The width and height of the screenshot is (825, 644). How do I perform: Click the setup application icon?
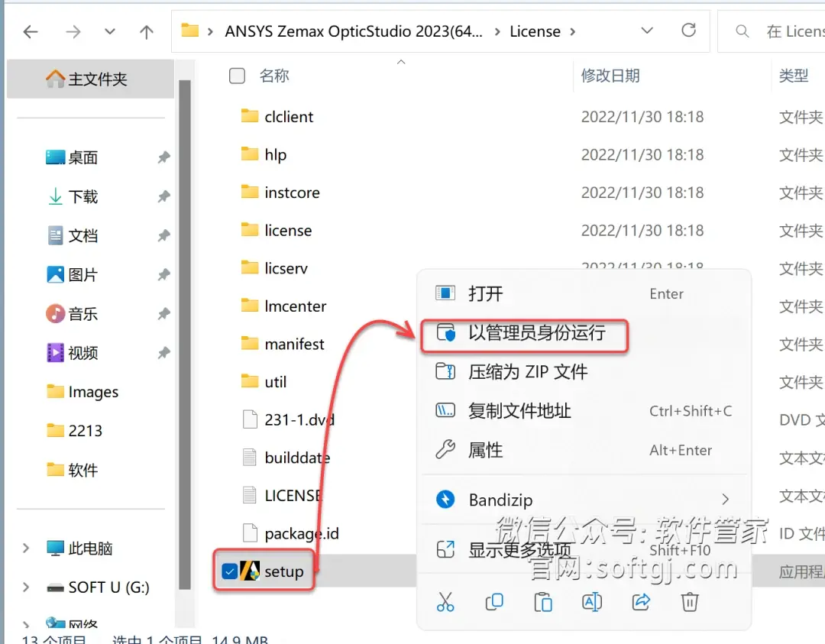point(250,571)
